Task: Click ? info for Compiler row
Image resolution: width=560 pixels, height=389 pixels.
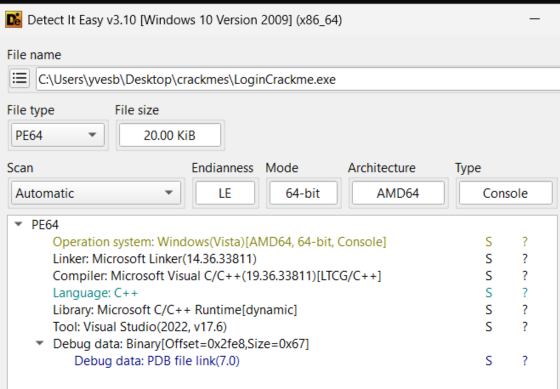Action: pyautogui.click(x=525, y=276)
